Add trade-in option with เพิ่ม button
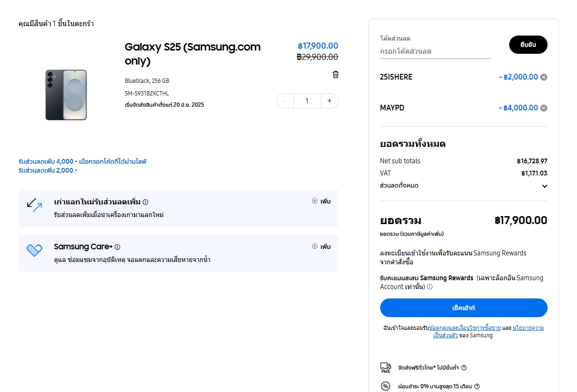Image resolution: width=577 pixels, height=392 pixels. [x=321, y=201]
